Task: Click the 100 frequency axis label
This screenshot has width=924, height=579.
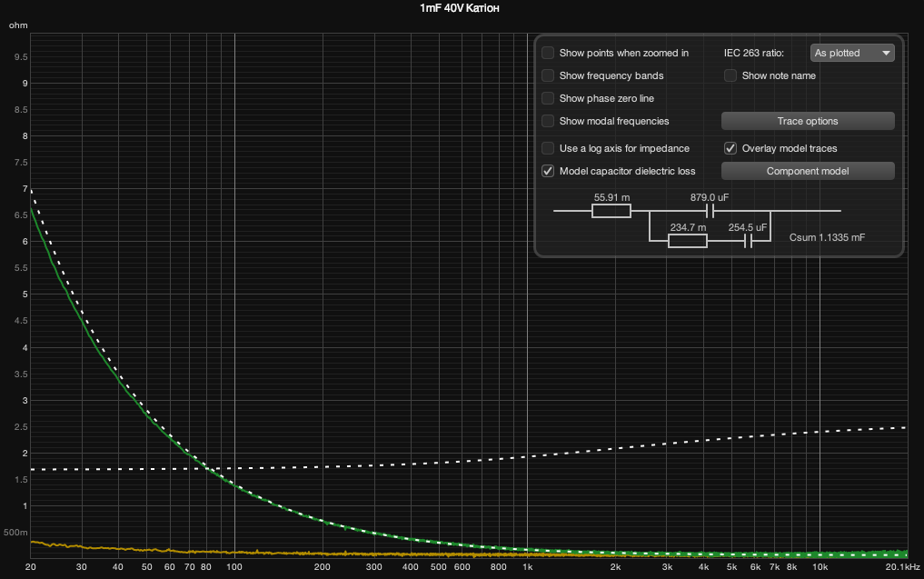Action: 234,567
